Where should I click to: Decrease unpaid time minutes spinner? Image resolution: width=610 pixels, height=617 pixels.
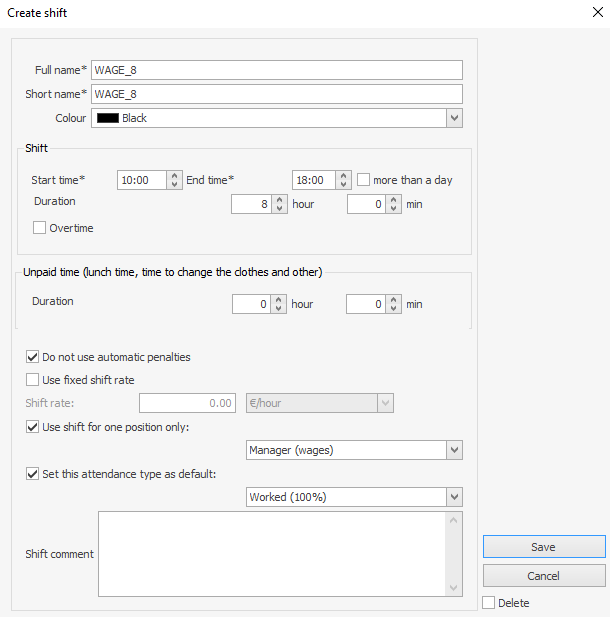click(x=394, y=308)
